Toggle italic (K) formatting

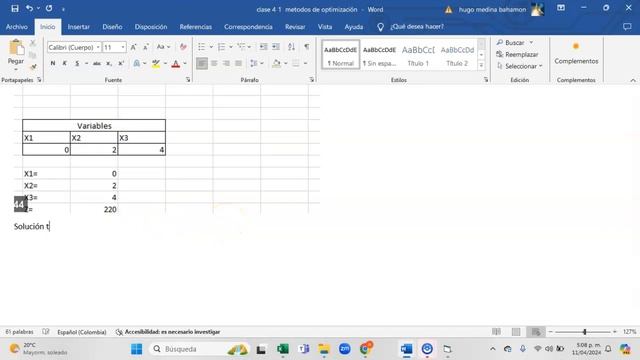pyautogui.click(x=64, y=64)
